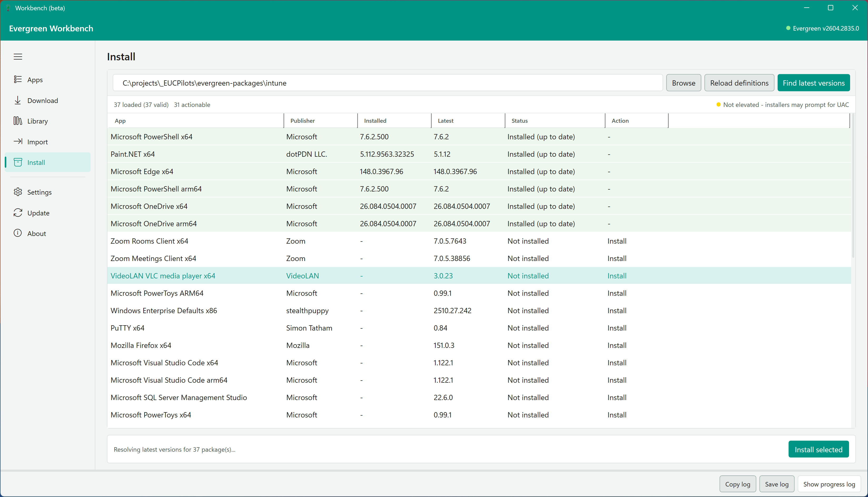Sort by the Latest column header
The image size is (868, 497).
468,121
